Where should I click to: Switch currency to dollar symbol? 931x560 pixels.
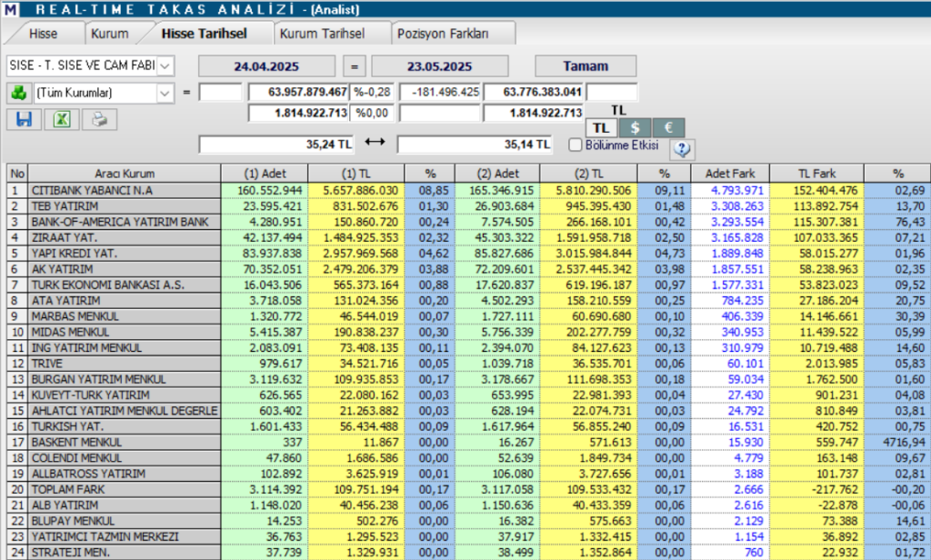tap(635, 128)
